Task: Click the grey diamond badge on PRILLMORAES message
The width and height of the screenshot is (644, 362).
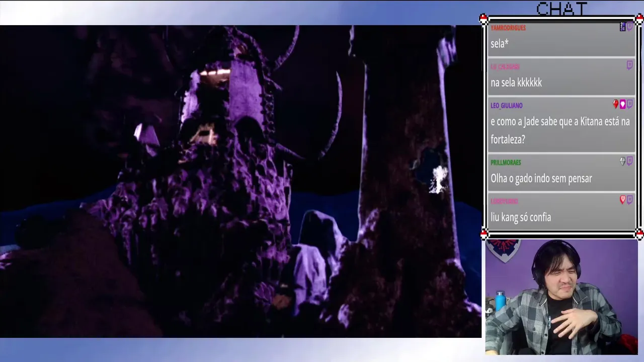Action: coord(622,161)
